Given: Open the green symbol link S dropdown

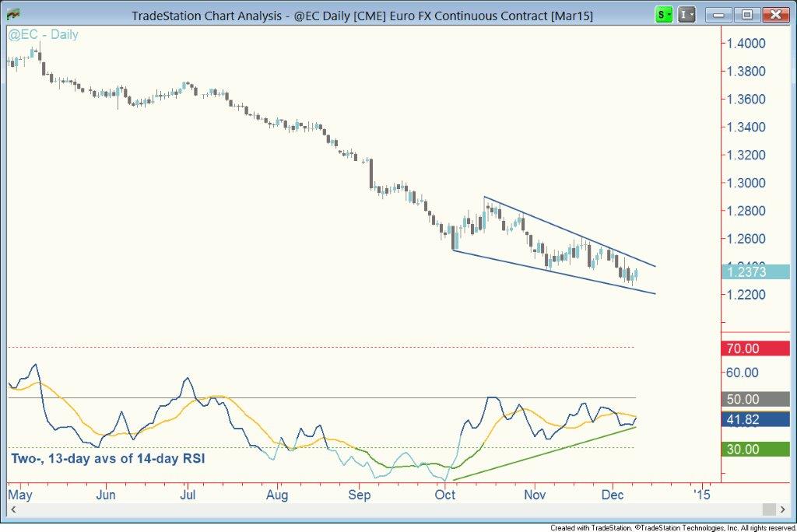Looking at the screenshot, I should click(x=663, y=14).
